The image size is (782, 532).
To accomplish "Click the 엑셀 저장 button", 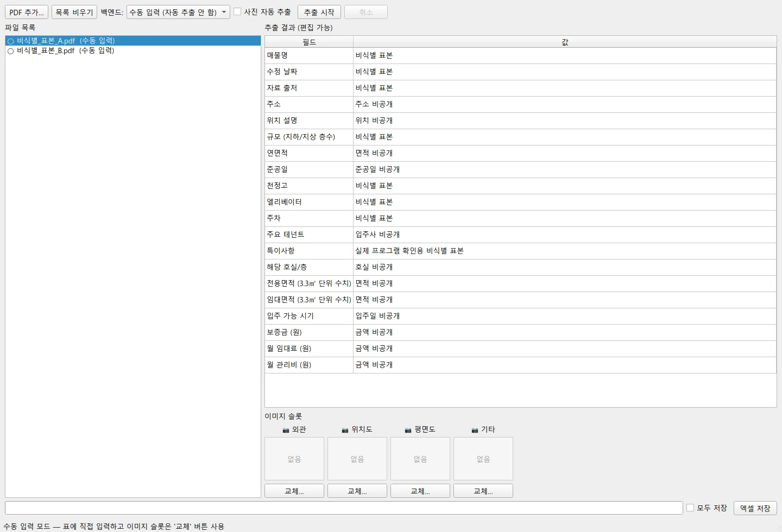I will [755, 508].
